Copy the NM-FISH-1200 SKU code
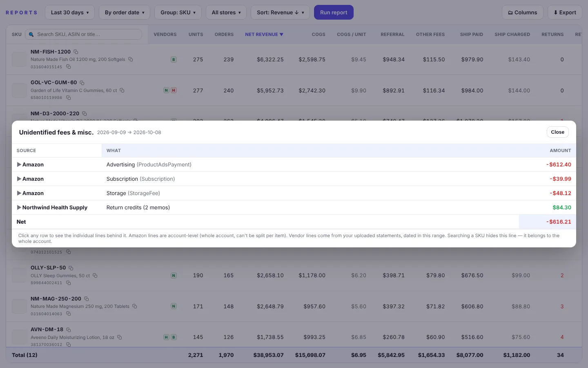This screenshot has height=368, width=588. (x=76, y=52)
